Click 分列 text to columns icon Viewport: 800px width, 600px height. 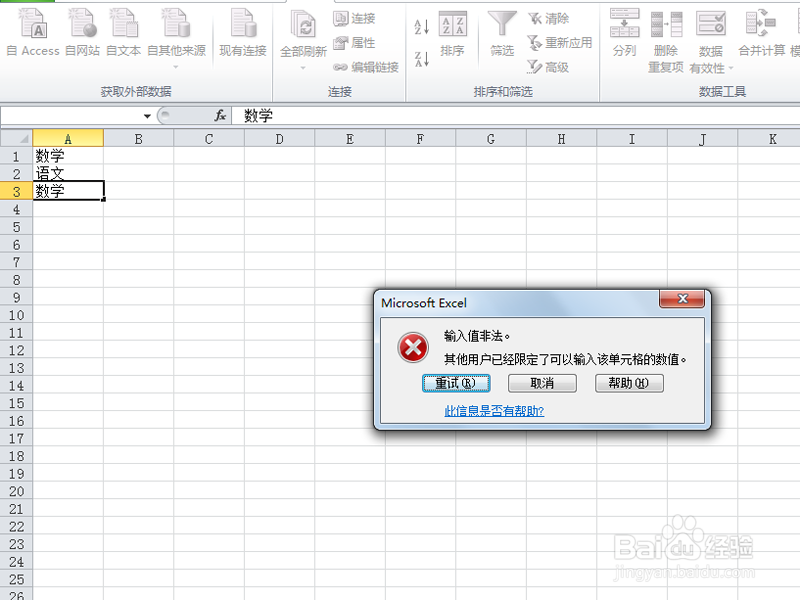624,33
